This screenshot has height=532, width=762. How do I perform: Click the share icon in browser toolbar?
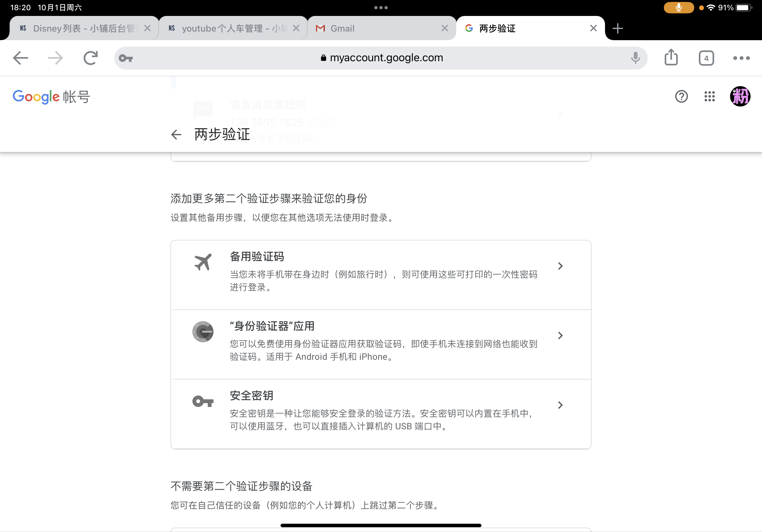671,57
